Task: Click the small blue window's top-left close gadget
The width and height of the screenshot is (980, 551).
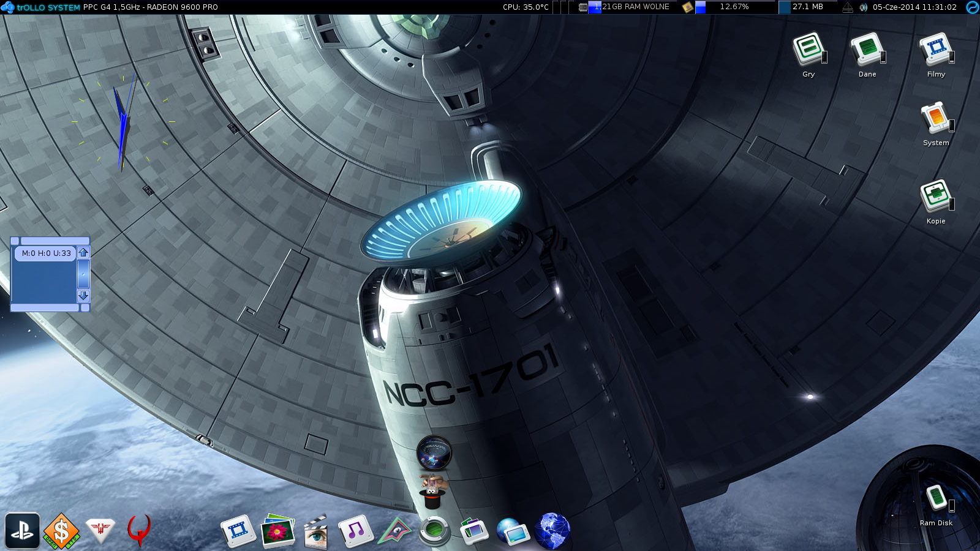Action: point(15,241)
